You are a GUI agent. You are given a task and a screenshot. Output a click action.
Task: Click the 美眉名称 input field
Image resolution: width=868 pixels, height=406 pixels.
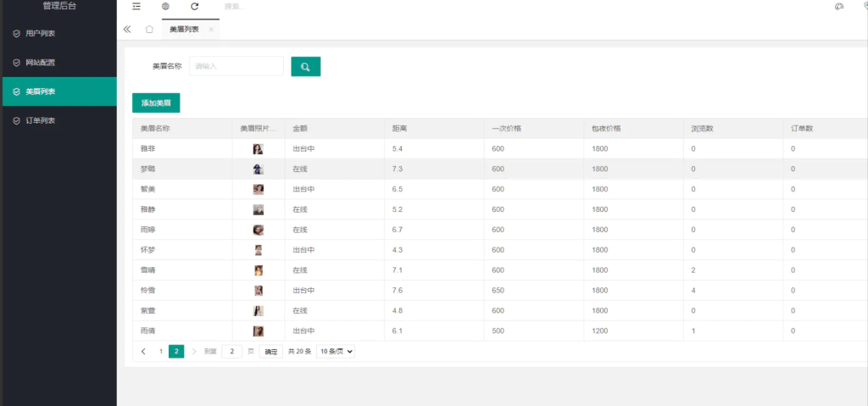coord(236,66)
